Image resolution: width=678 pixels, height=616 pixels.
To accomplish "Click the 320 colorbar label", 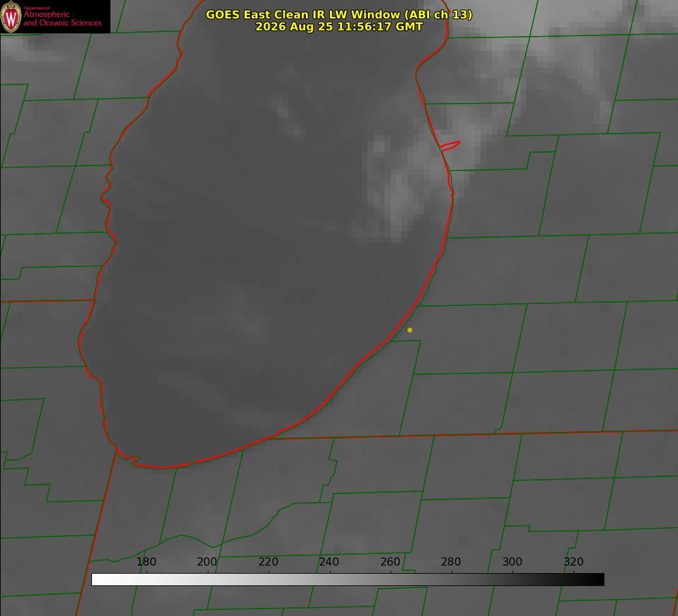I will pos(574,561).
